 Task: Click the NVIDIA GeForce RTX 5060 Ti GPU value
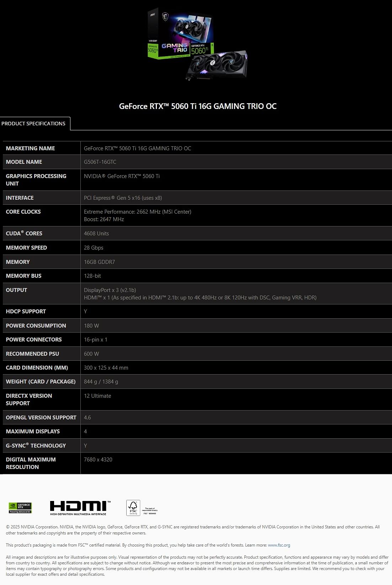click(122, 176)
